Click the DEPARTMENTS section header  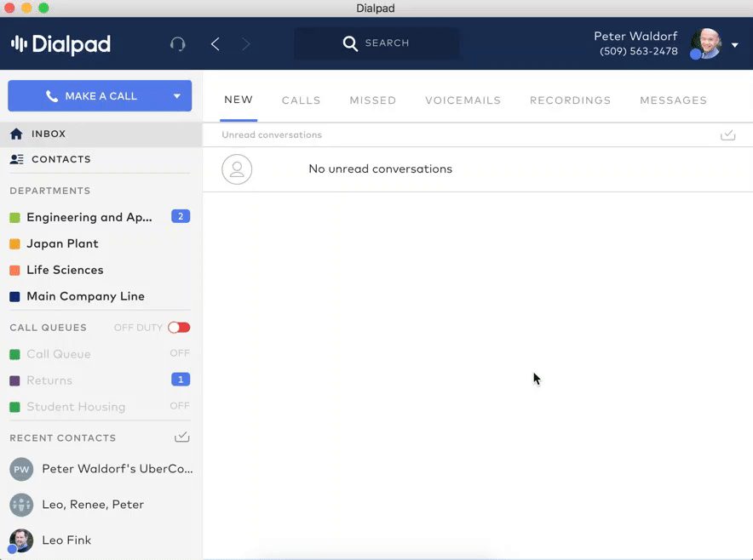(50, 191)
